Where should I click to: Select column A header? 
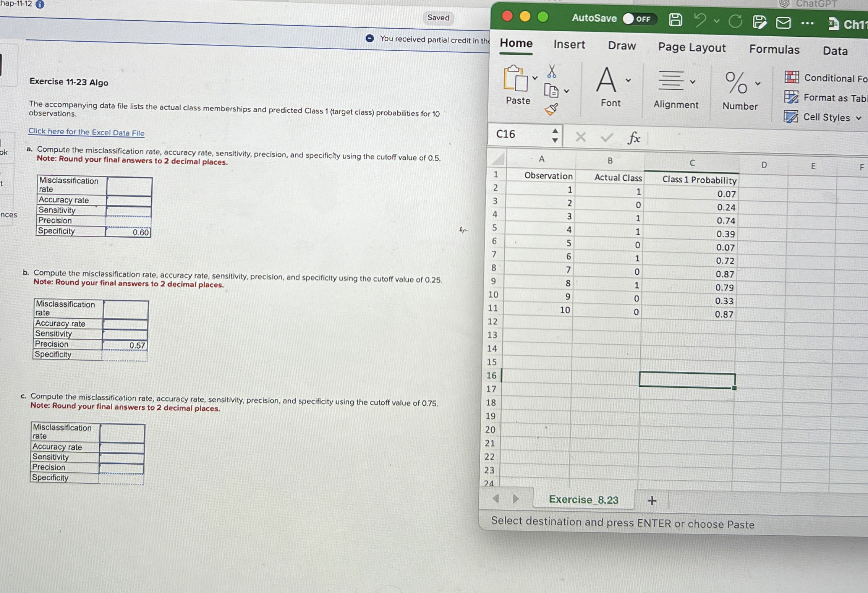[541, 159]
